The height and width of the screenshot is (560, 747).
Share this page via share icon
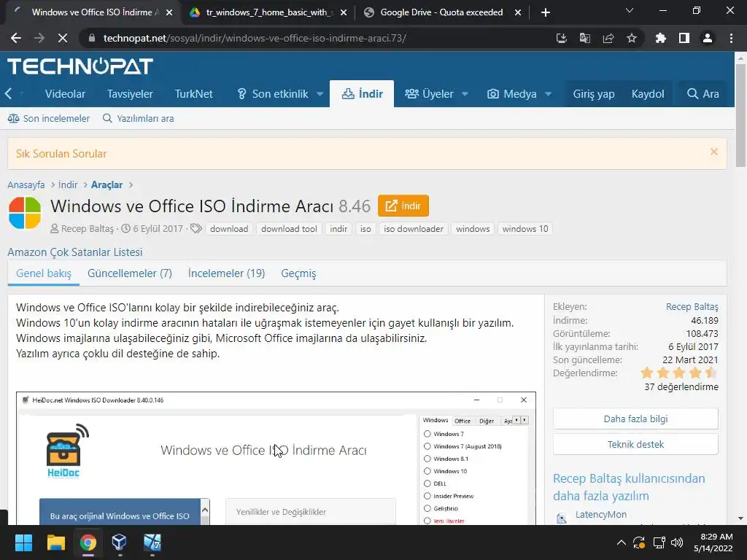tap(608, 38)
